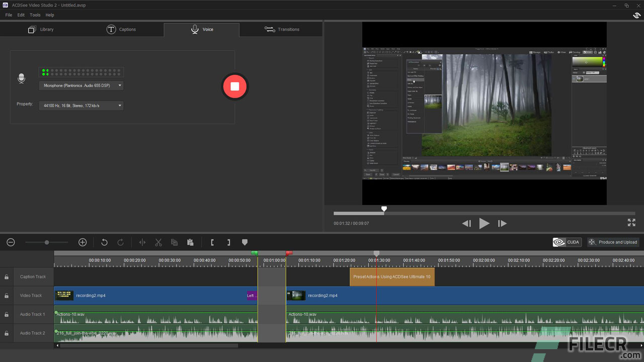Step to the next frame
The image size is (644, 362).
(502, 223)
